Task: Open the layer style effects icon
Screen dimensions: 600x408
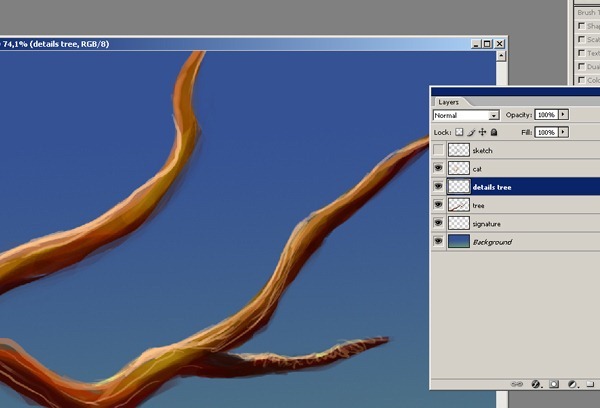Action: [536, 383]
